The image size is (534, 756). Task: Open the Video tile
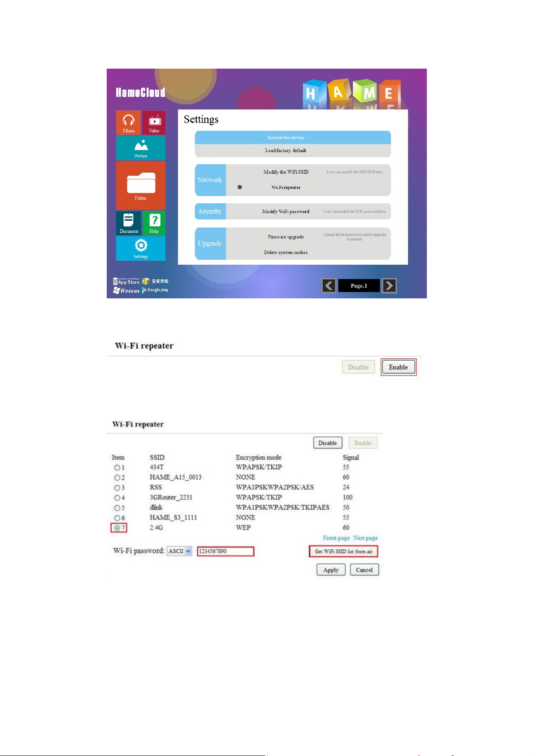coord(154,122)
